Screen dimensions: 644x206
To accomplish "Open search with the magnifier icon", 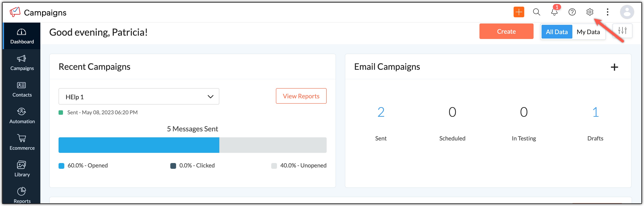I will pos(536,12).
